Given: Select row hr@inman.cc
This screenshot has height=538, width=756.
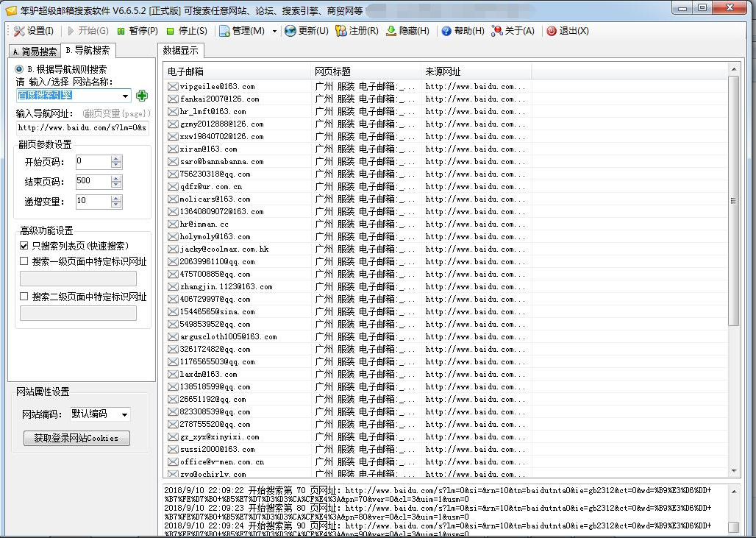Looking at the screenshot, I should (446, 224).
